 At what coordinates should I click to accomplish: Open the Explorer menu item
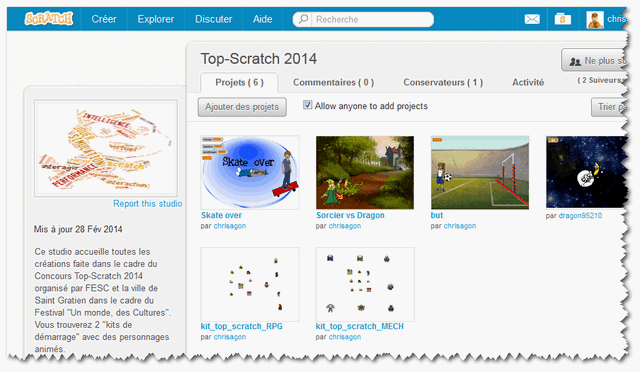(x=156, y=19)
